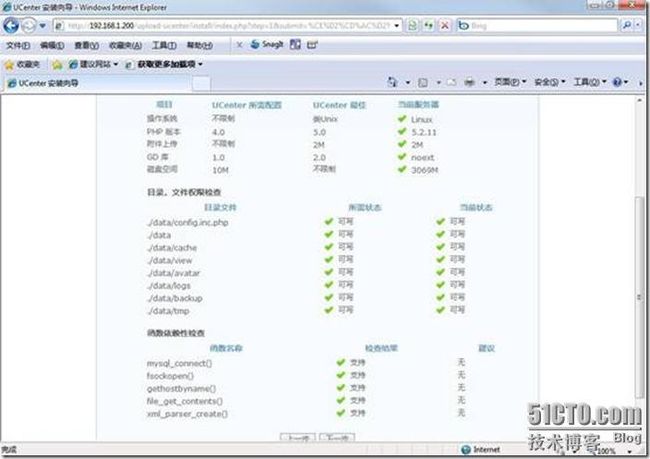The height and width of the screenshot is (459, 650).
Task: Open the 编辑(E) menu
Action: pyautogui.click(x=52, y=45)
